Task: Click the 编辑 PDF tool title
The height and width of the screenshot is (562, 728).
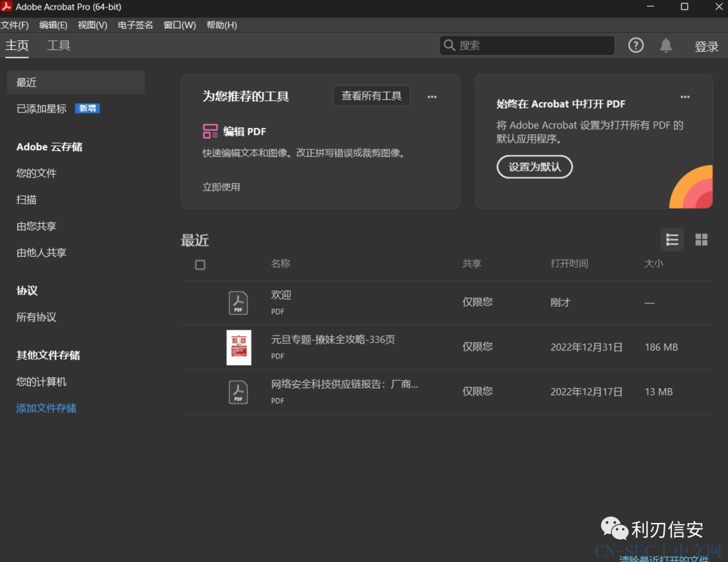Action: (x=245, y=132)
